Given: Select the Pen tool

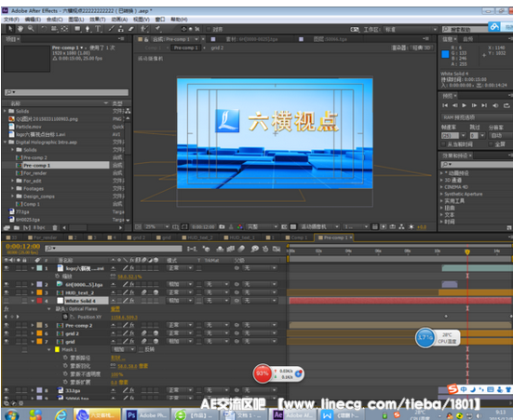Looking at the screenshot, I should tap(88, 29).
